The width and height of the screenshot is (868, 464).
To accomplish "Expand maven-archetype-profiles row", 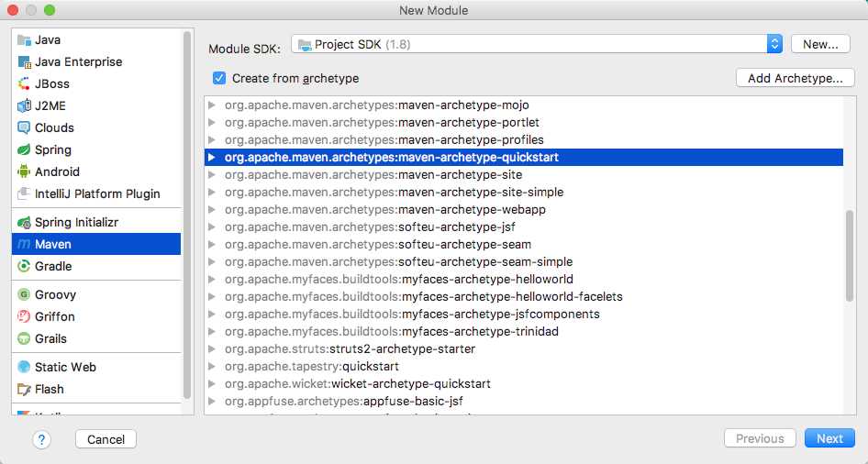I will tap(211, 140).
